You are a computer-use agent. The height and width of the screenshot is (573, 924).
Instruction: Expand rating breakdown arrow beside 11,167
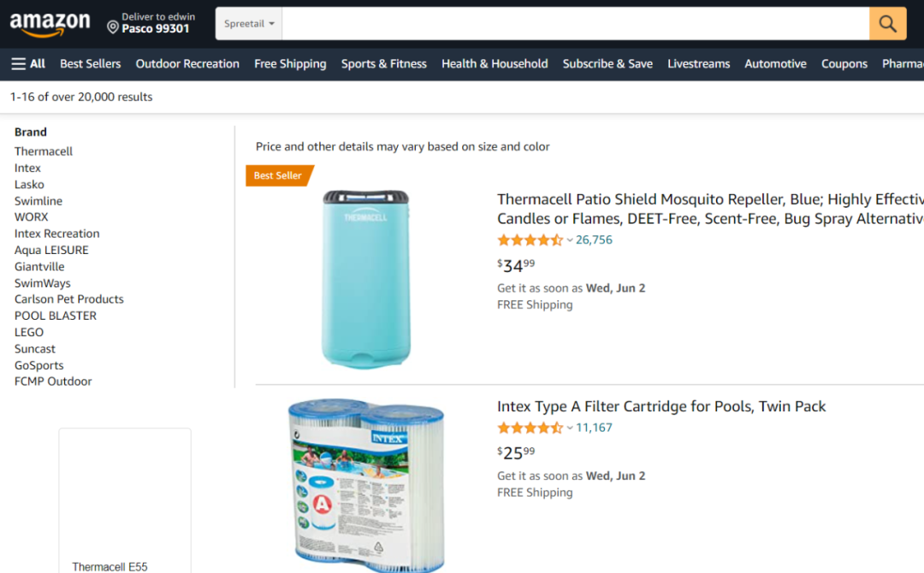point(570,428)
